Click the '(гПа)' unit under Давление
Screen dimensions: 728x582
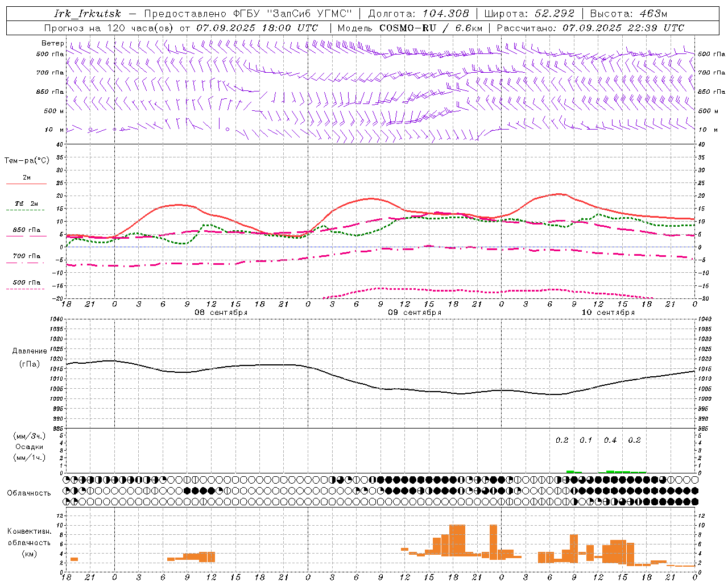coord(30,364)
